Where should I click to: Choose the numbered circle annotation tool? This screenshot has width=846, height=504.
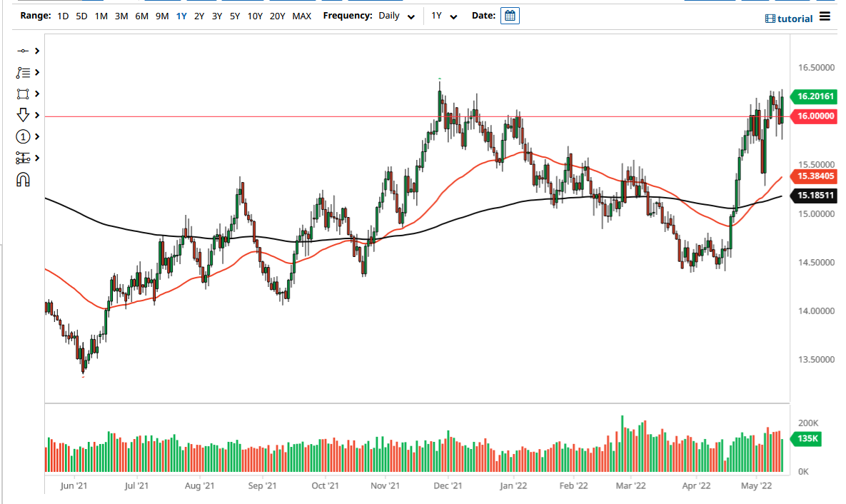(21, 136)
